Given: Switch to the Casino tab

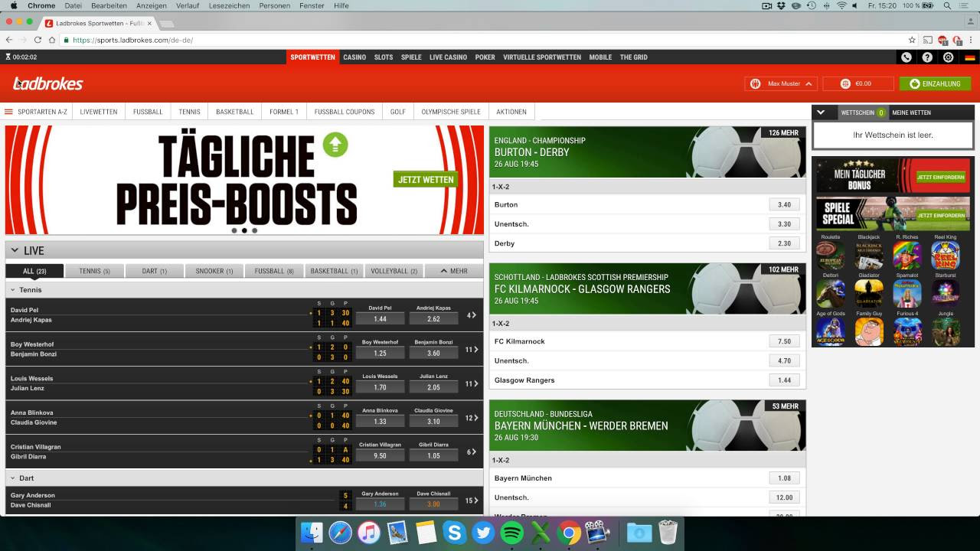Looking at the screenshot, I should pyautogui.click(x=354, y=57).
